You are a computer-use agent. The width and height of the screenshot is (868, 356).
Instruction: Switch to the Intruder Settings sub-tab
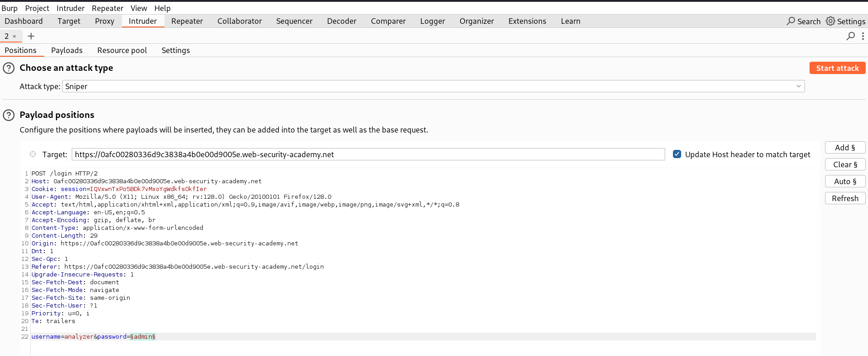point(176,50)
